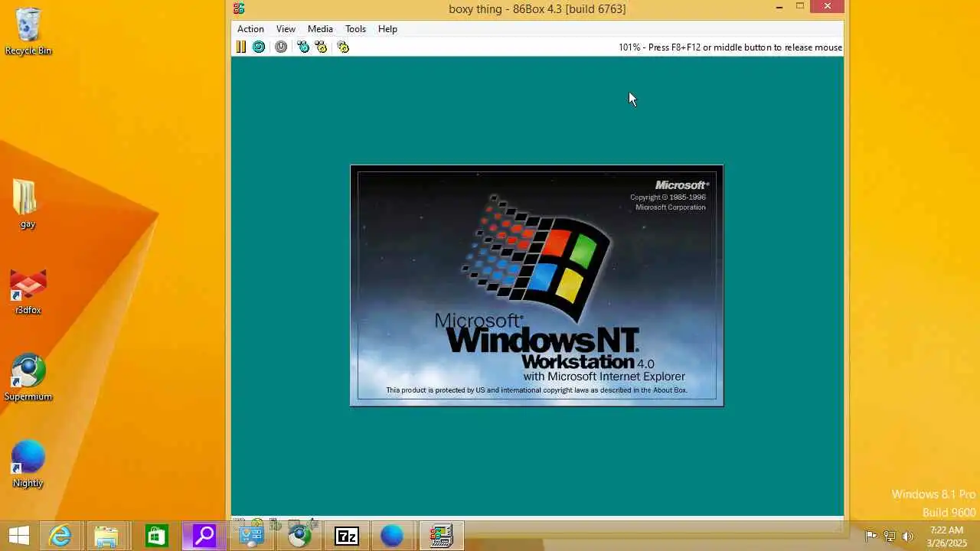The width and height of the screenshot is (980, 551).
Task: Open machine settings from the last toolbar icon
Action: [343, 47]
